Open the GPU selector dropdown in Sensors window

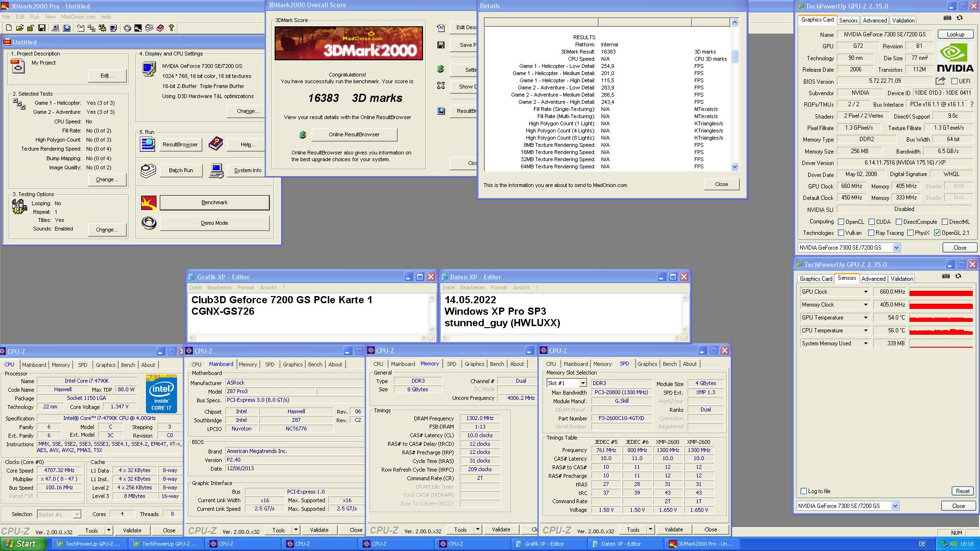click(895, 506)
